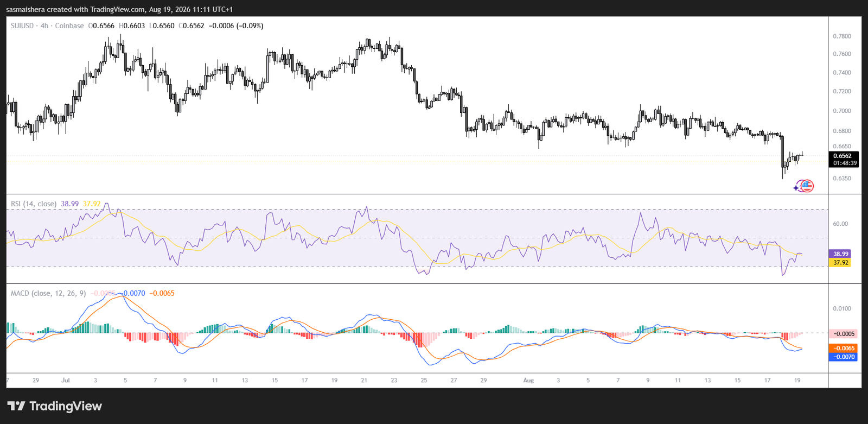Click the 0.6350 price axis label
The image size is (868, 424).
842,179
